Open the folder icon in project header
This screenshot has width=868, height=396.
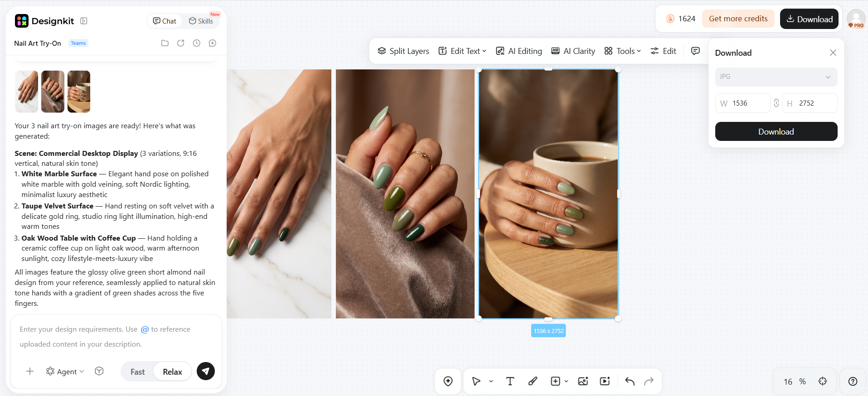pos(165,43)
